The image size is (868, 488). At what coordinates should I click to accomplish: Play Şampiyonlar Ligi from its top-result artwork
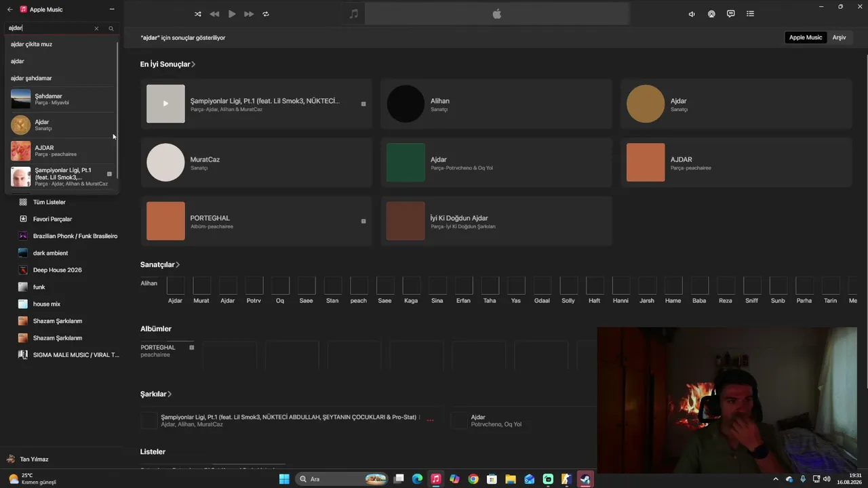coord(165,104)
